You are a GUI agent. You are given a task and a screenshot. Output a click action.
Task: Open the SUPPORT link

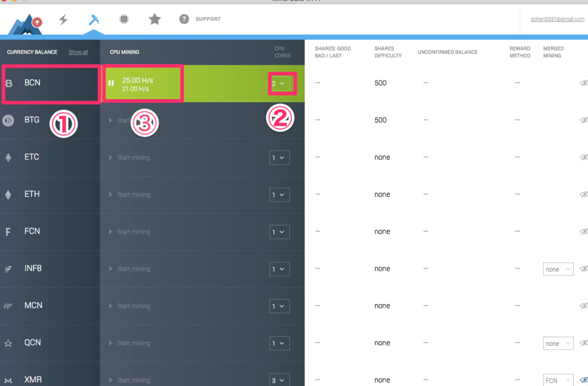pos(208,19)
